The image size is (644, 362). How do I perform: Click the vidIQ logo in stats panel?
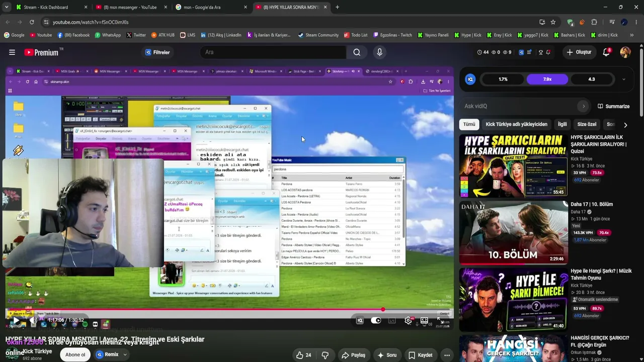click(470, 79)
